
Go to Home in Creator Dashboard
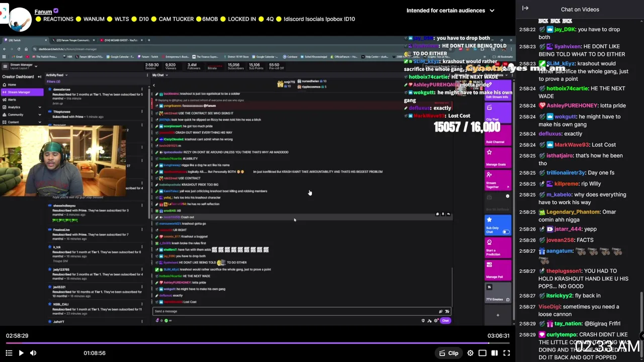(x=12, y=84)
